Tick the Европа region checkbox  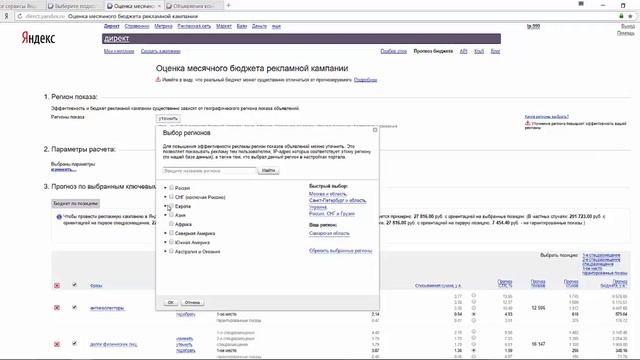(171, 206)
